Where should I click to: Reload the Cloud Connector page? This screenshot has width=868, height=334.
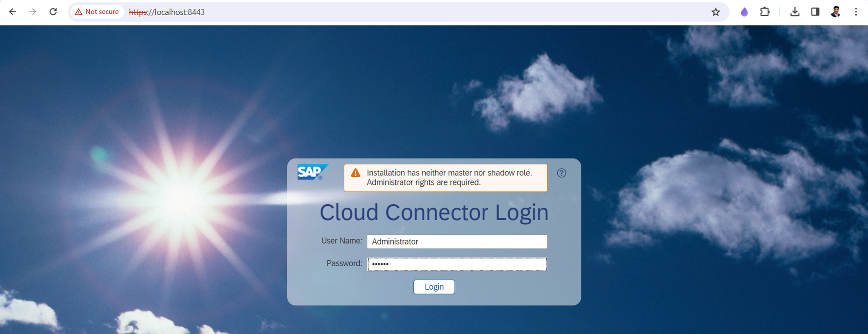53,12
